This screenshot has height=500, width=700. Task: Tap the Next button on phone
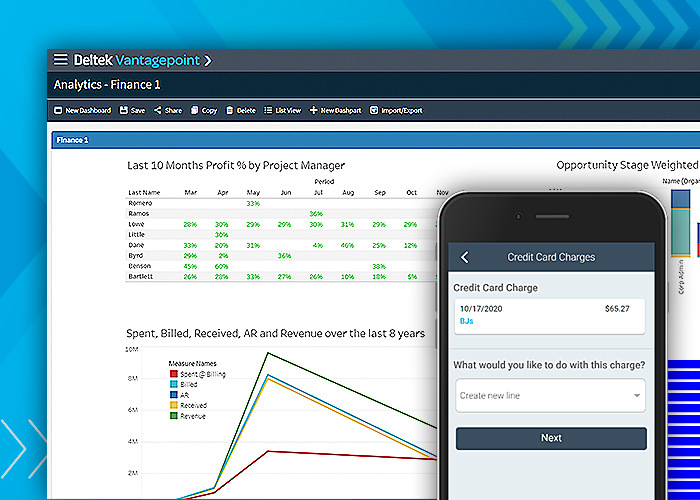point(551,438)
